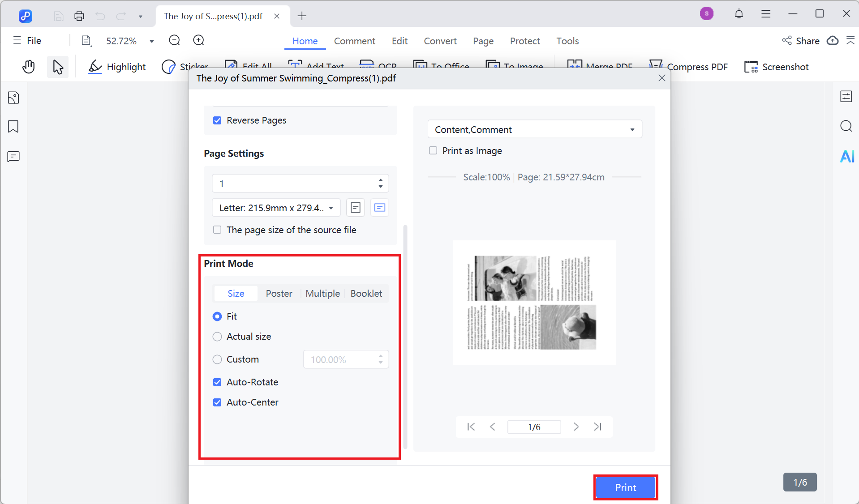The image size is (859, 504).
Task: Disable Auto-Center in Print Mode
Action: tap(217, 402)
